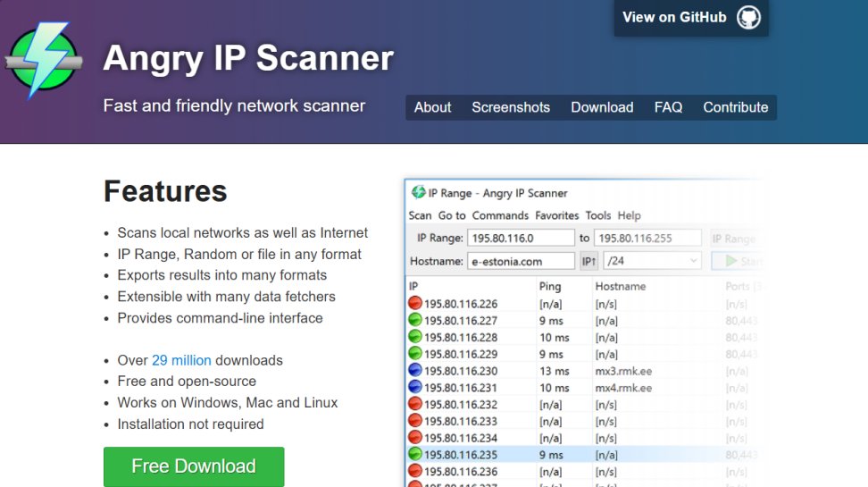This screenshot has width=868, height=487.
Task: Select IP address 195.80.116.228
Action: (461, 338)
